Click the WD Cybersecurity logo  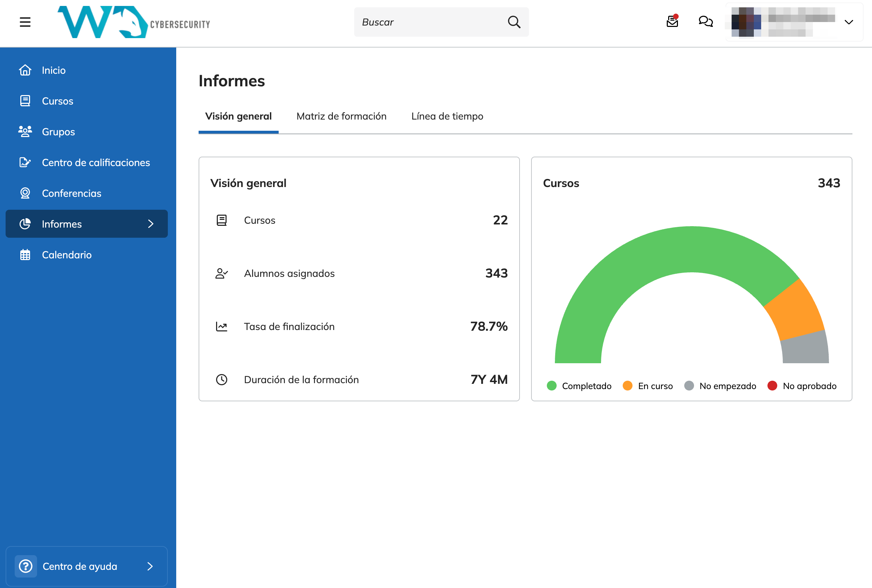click(134, 22)
